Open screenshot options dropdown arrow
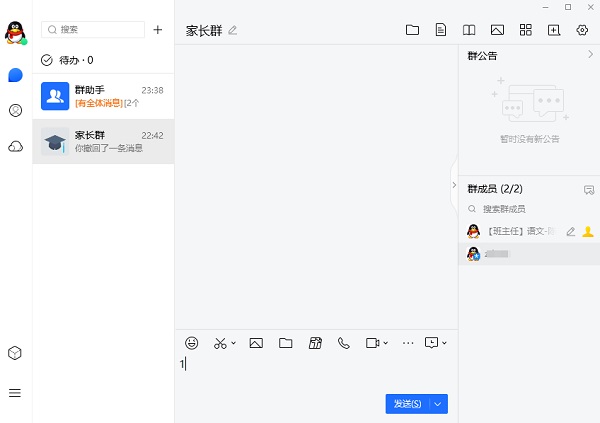Image resolution: width=600 pixels, height=423 pixels. point(234,343)
